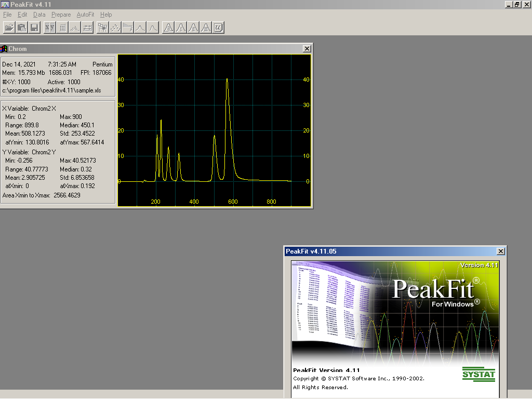Click the boxed U icon in toolbar

218,28
